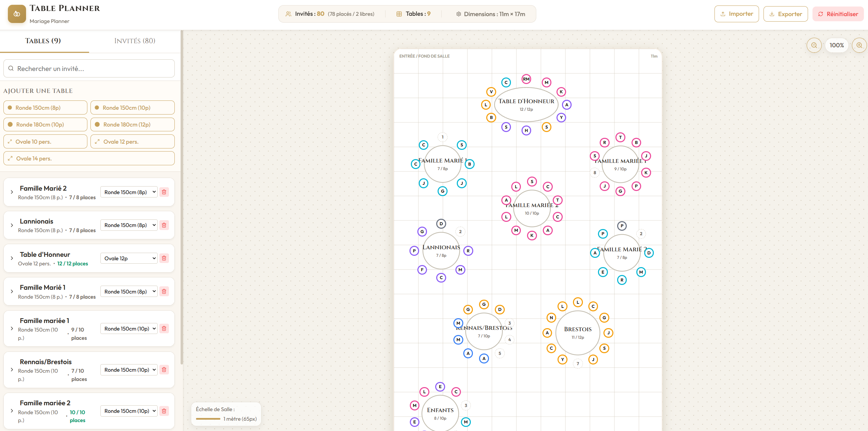Delete the Rennais/Brestois table
868x431 pixels.
(164, 370)
